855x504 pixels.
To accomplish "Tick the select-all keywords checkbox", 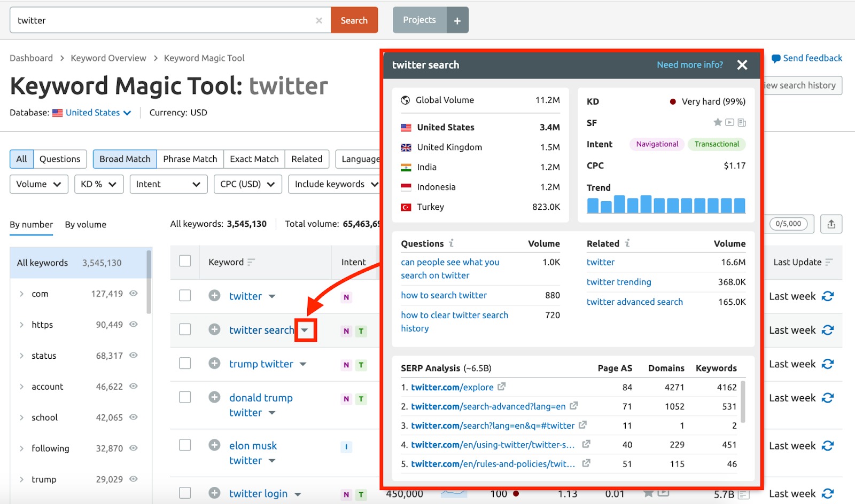I will click(x=185, y=261).
